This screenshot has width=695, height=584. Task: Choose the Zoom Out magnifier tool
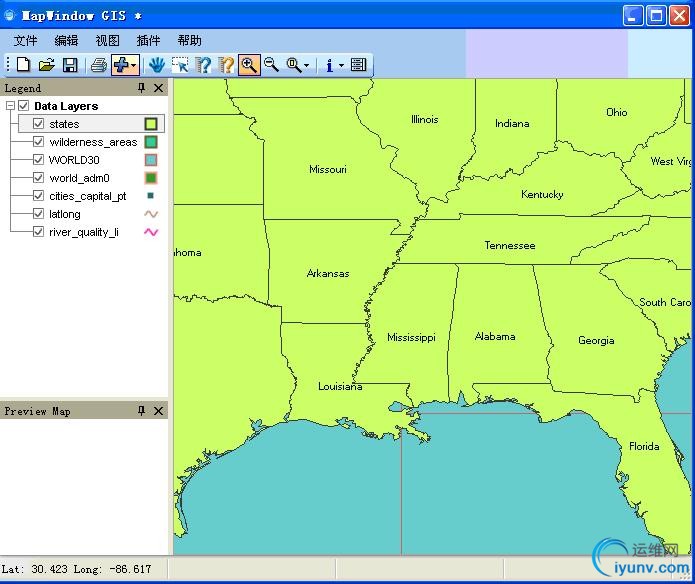point(271,65)
